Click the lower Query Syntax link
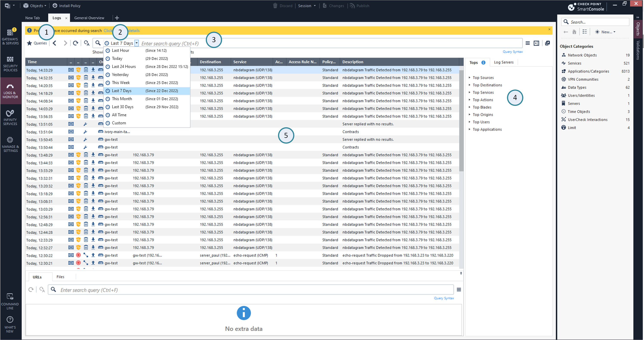The width and height of the screenshot is (644, 340). pos(444,298)
